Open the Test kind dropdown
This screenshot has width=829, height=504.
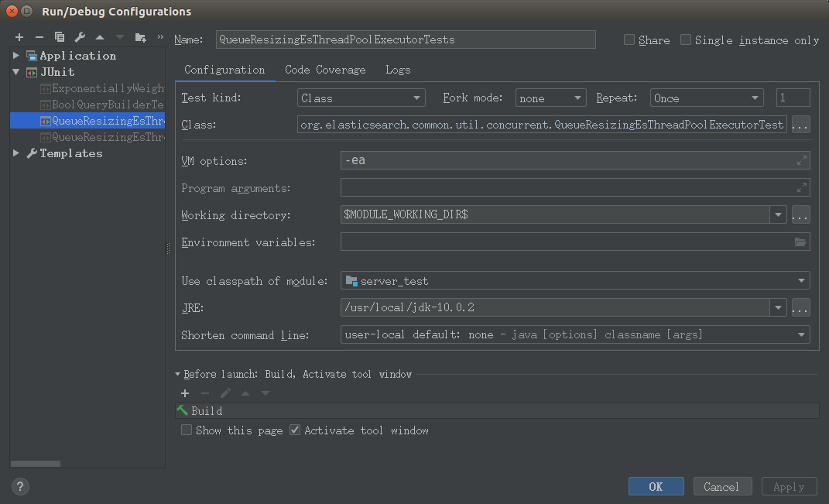pos(361,98)
